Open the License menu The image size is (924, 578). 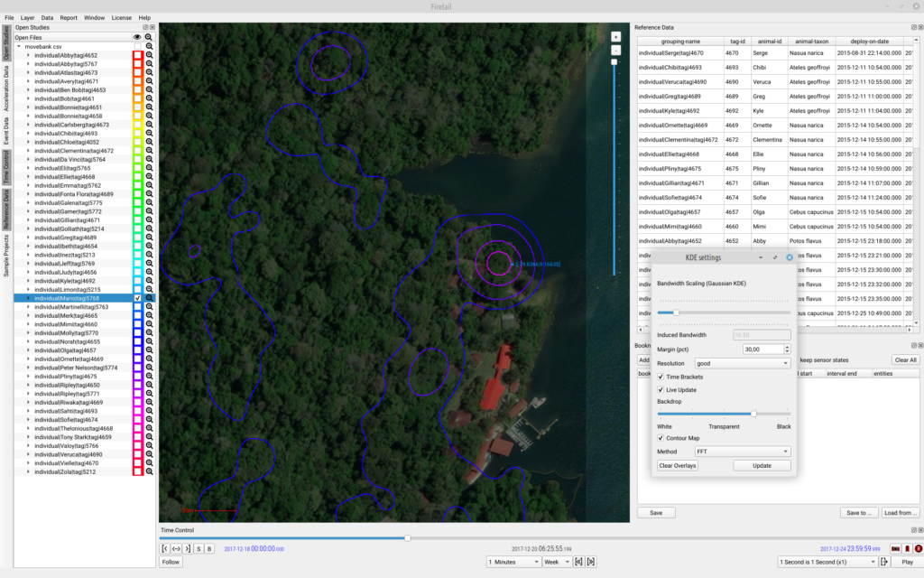122,18
